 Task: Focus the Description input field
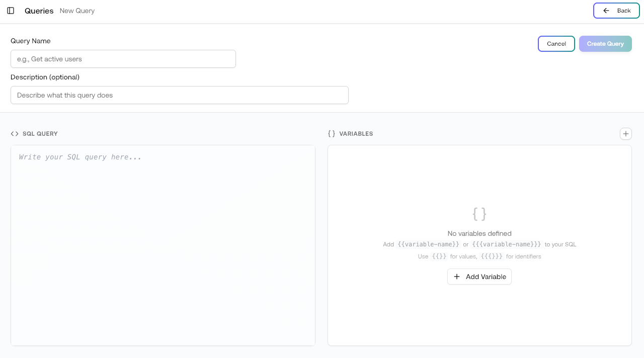(179, 95)
